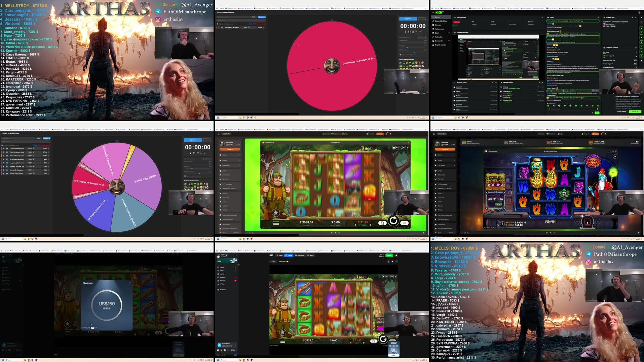Viewport: 644px width, 362px height.
Task: Click US$150 giveaway circle
Action: [x=107, y=305]
